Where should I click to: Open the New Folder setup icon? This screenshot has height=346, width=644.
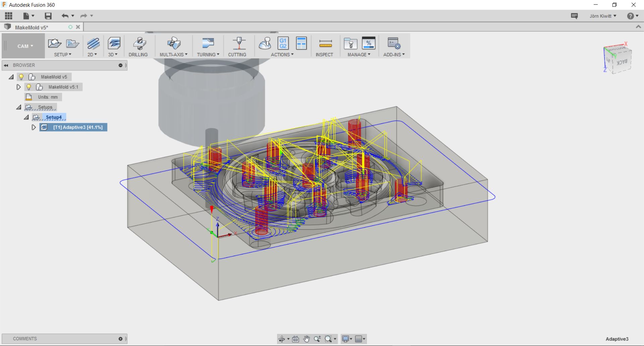pyautogui.click(x=72, y=43)
